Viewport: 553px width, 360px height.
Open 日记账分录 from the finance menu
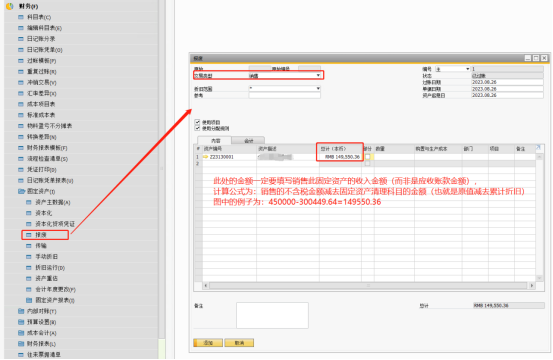[x=41, y=39]
